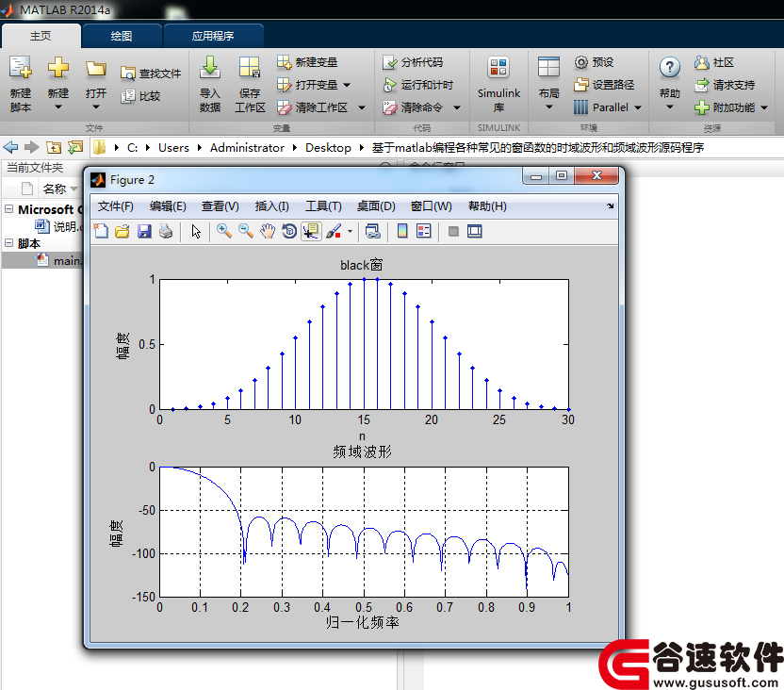784x690 pixels.
Task: Toggle the Brush data tool
Action: click(334, 231)
